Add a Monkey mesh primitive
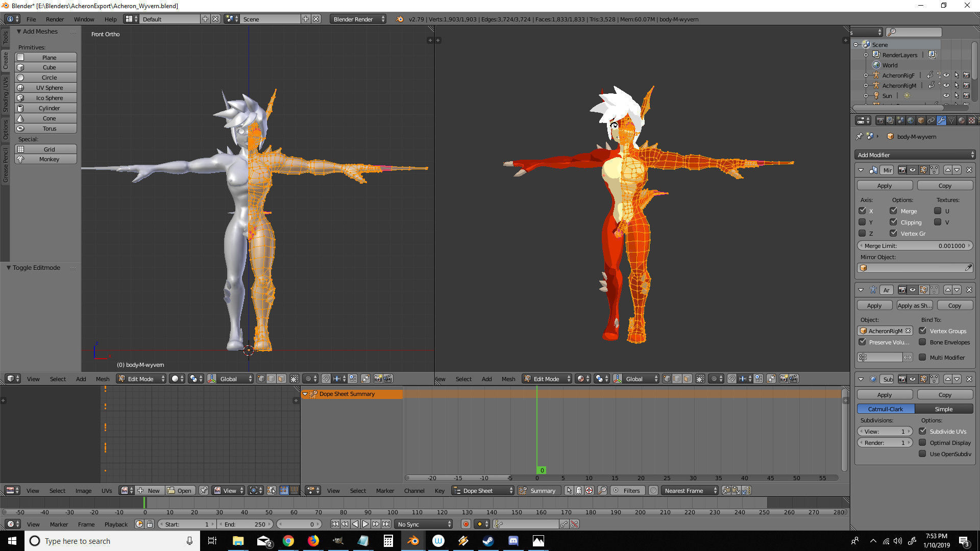The image size is (980, 551). pyautogui.click(x=46, y=159)
